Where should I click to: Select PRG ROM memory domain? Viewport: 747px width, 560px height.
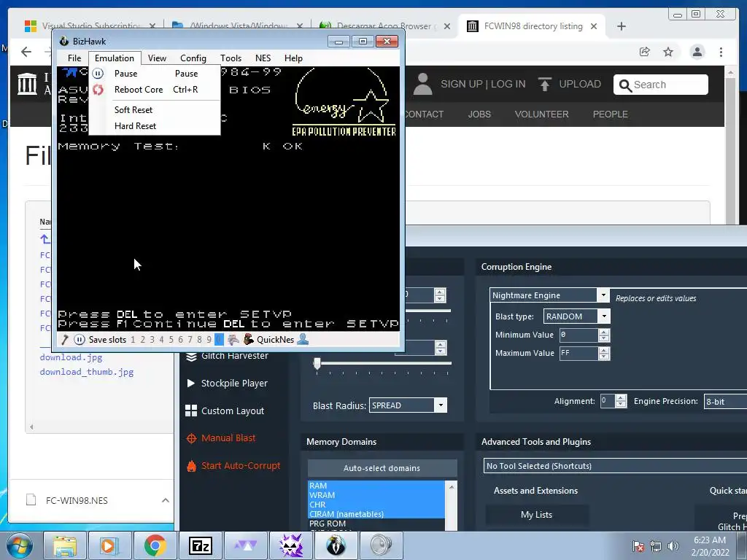pos(376,524)
